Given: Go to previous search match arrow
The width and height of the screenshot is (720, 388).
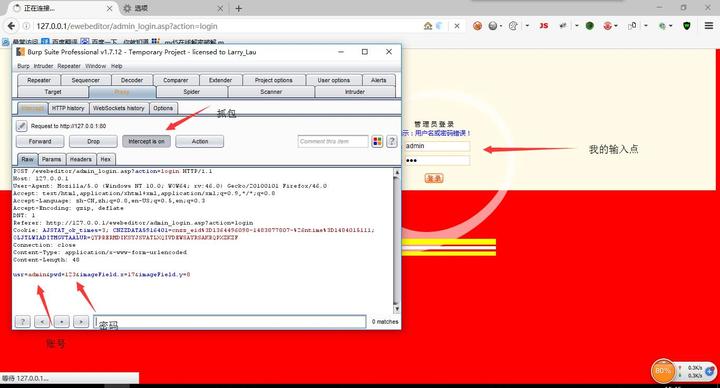Looking at the screenshot, I should 42,321.
